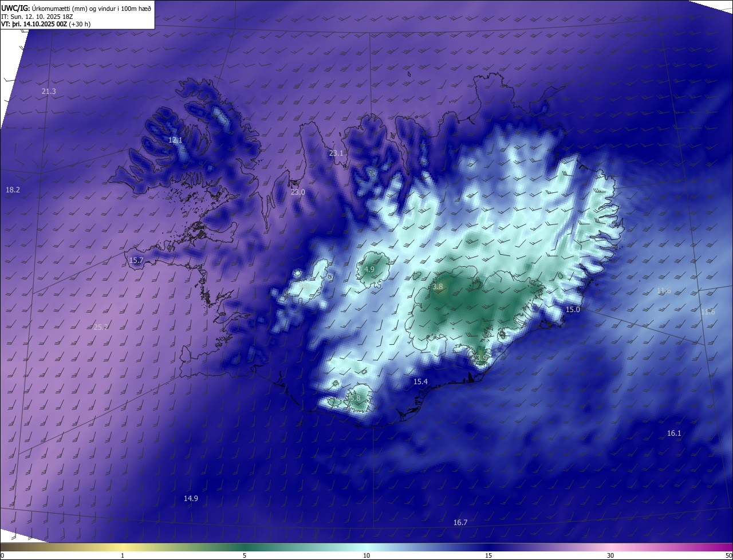Click the color scale tick labeled 50
733x560 pixels.
pos(728,555)
